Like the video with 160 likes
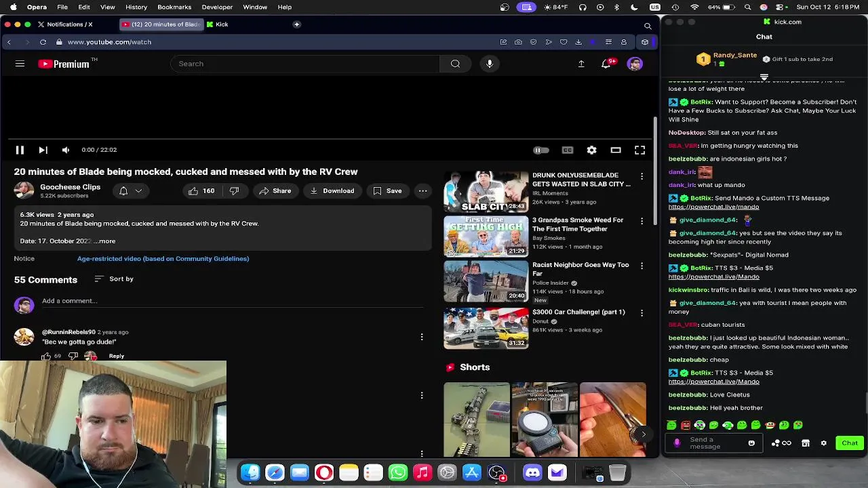This screenshot has height=488, width=868. (202, 191)
